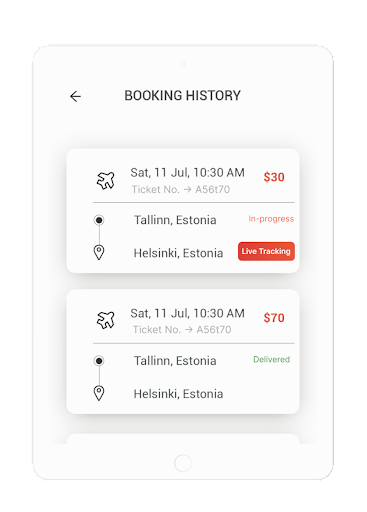Click the airplane icon on the $30 booking
The width and height of the screenshot is (367, 512).
click(106, 180)
